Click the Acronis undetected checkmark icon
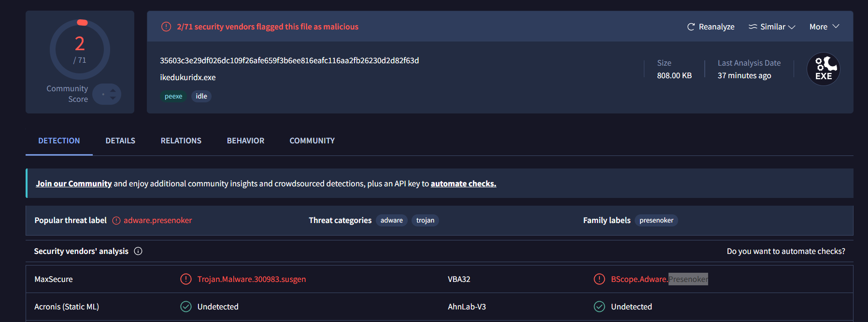868x322 pixels. tap(186, 307)
